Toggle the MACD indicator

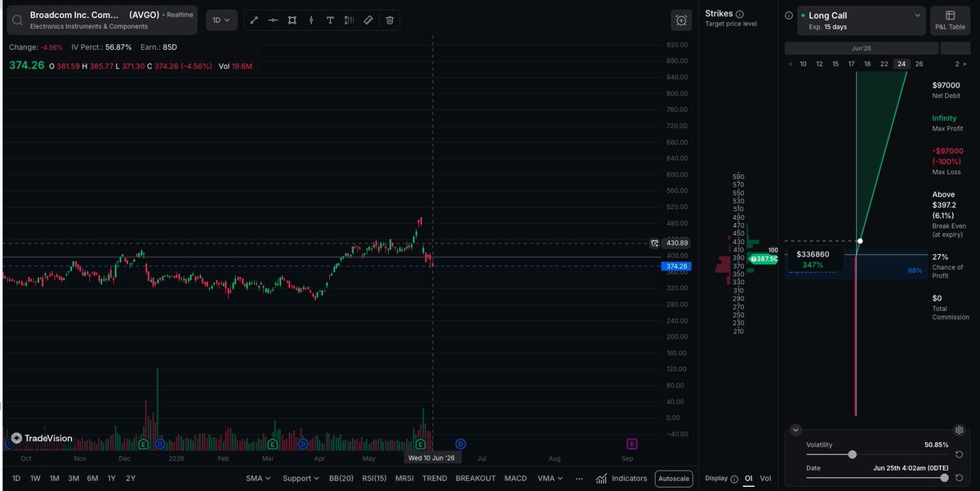pos(515,479)
